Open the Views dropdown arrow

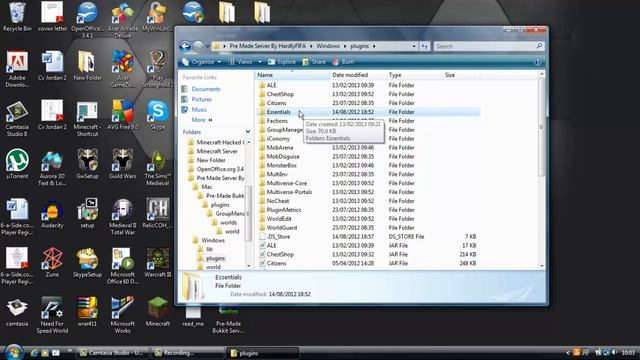260,62
